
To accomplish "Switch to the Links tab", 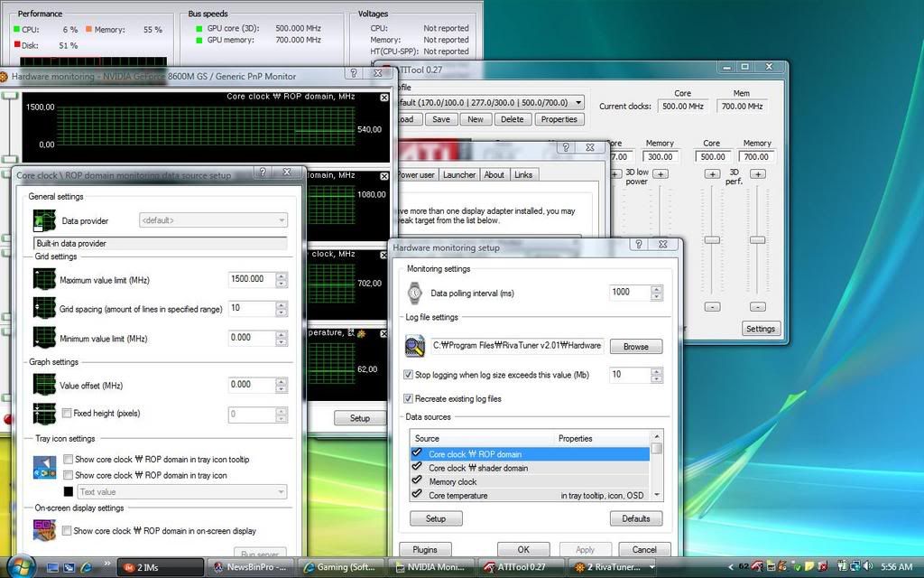I will 523,174.
